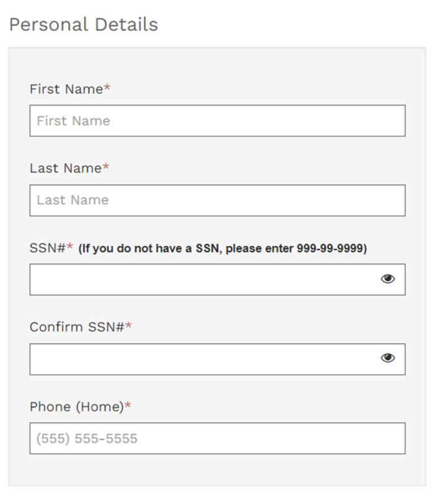433x504 pixels.
Task: Click the Phone (Home) label
Action: click(x=77, y=407)
